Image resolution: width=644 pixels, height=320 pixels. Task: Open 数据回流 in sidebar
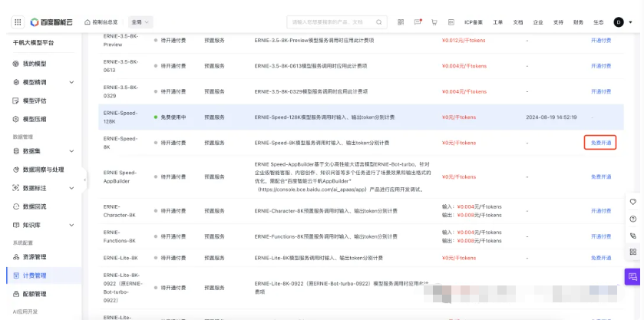coord(35,206)
